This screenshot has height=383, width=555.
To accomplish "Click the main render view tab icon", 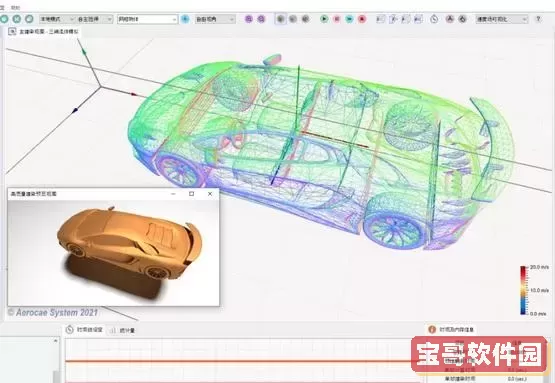I will tap(12, 32).
